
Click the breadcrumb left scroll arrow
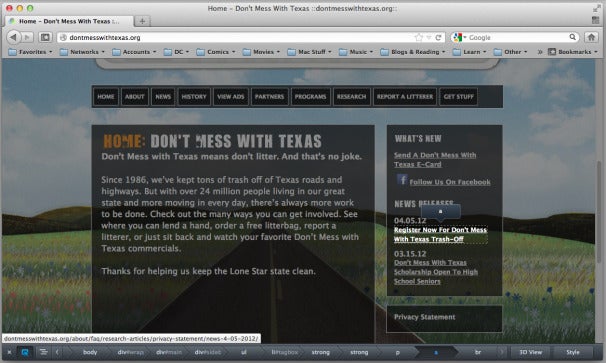coord(57,352)
